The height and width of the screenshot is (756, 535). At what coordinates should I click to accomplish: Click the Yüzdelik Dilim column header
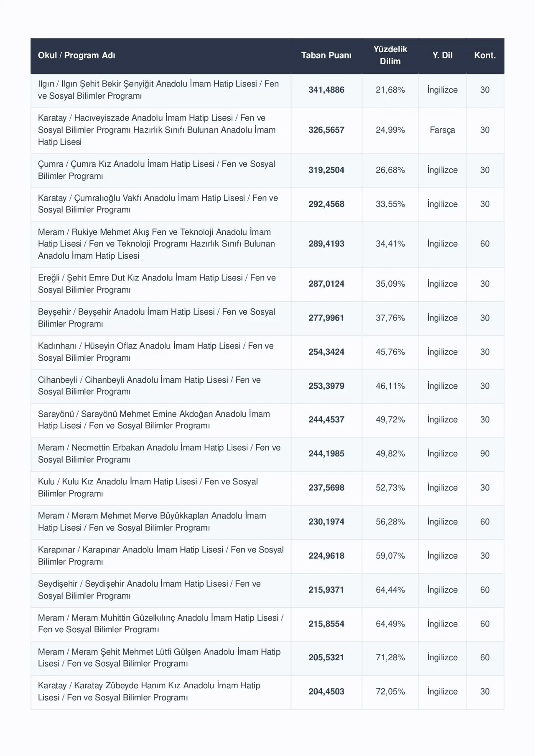[x=390, y=55]
